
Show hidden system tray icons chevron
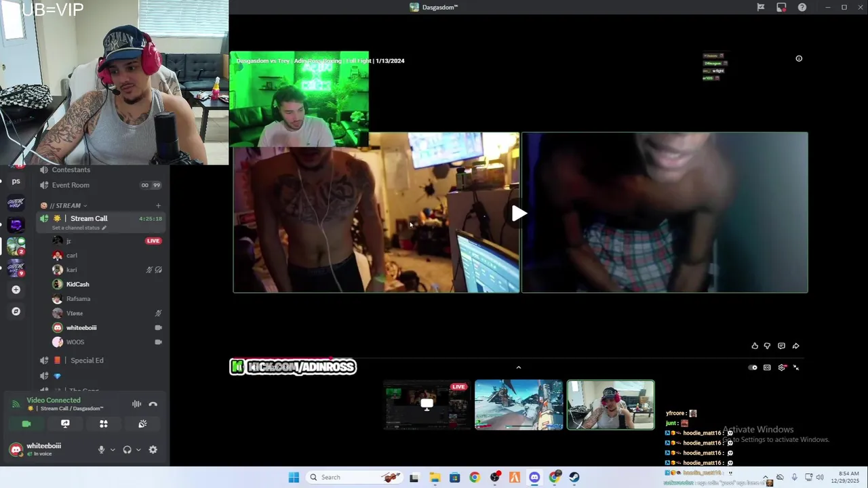(x=766, y=477)
